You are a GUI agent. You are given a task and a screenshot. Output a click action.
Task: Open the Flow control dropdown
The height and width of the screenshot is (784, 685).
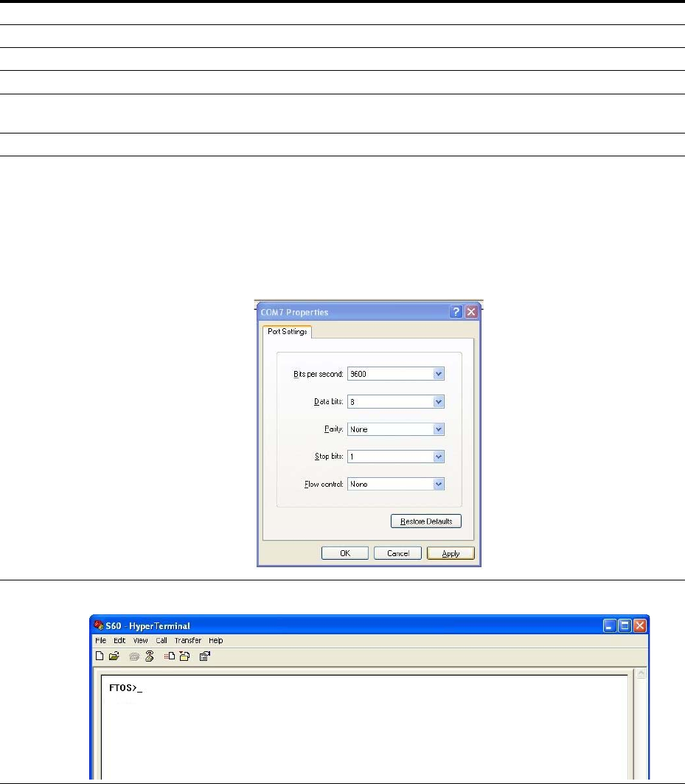point(439,484)
